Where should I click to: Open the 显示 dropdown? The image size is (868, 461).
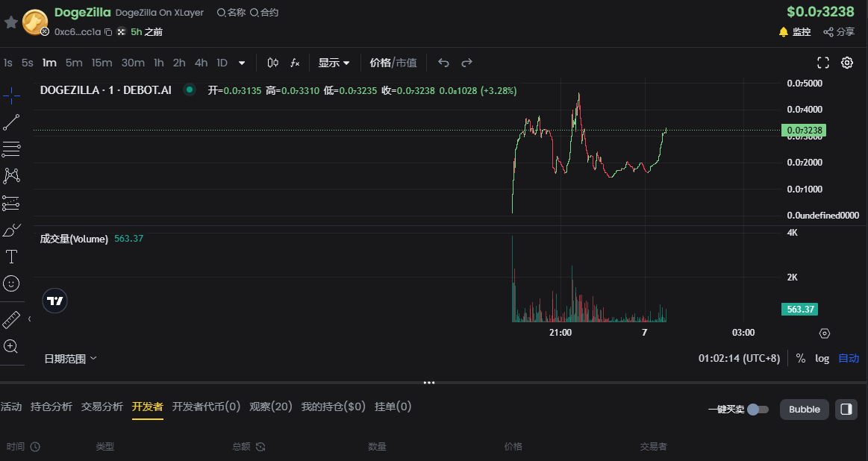[x=334, y=63]
